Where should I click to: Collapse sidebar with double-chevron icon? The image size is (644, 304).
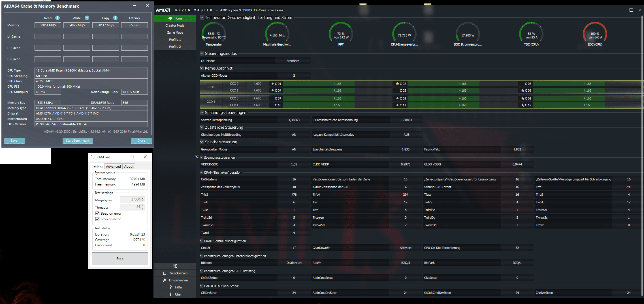pos(196,156)
